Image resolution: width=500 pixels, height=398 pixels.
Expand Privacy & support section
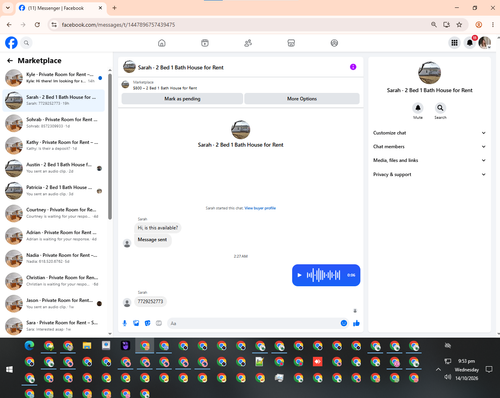tap(429, 174)
